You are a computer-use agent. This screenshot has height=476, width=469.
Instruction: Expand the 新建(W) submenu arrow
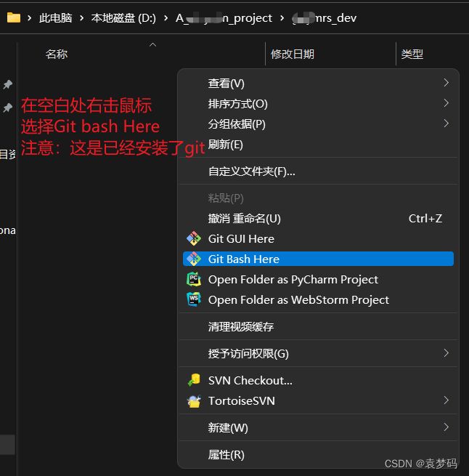446,427
